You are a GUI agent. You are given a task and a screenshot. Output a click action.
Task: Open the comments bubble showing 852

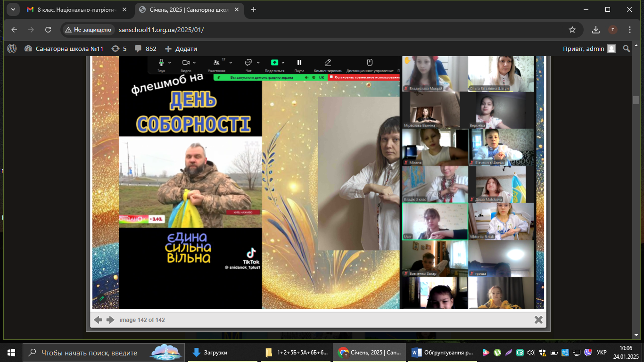(146, 49)
